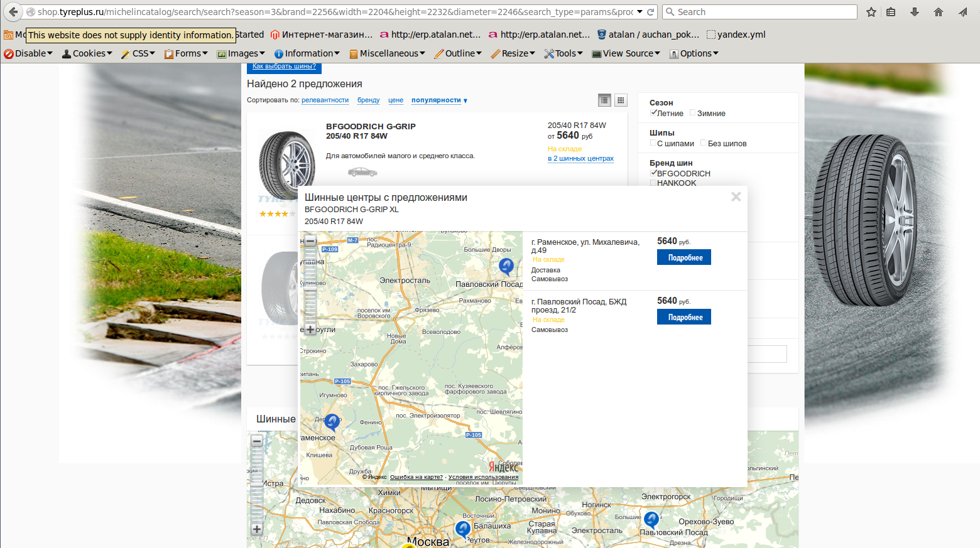This screenshot has height=548, width=980.
Task: Zoom out on the bottom page map
Action: [257, 441]
